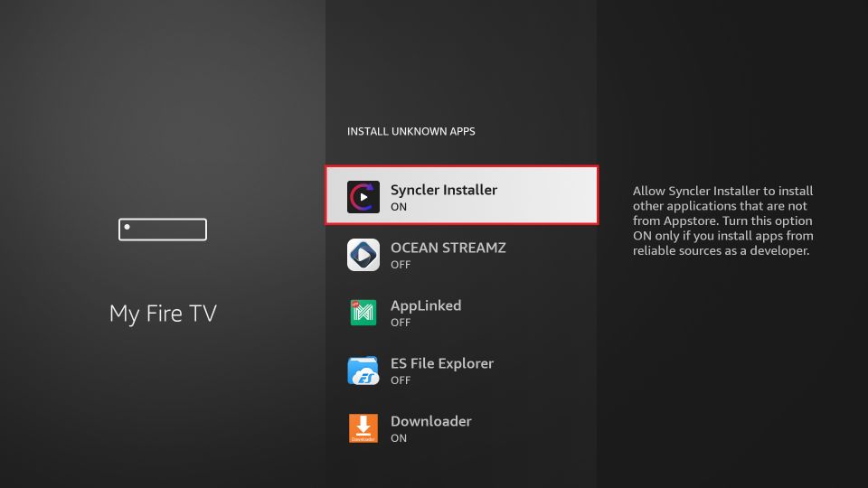Toggle OCEAN STREAMZ OFF status
Viewport: 868px width, 488px height.
pyautogui.click(x=401, y=265)
